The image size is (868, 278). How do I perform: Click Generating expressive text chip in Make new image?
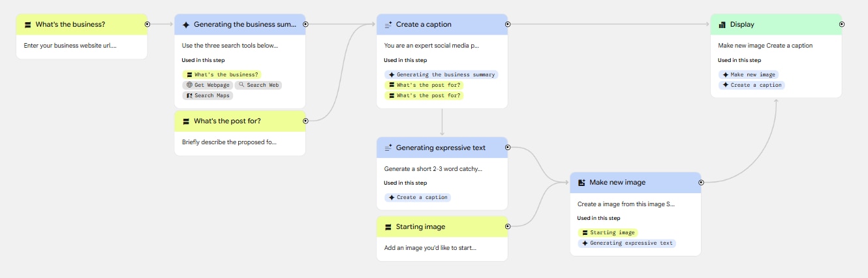(627, 243)
